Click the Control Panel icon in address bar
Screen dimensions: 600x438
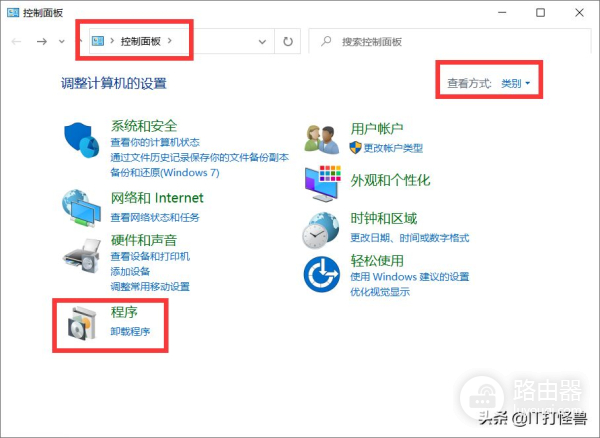(x=98, y=41)
